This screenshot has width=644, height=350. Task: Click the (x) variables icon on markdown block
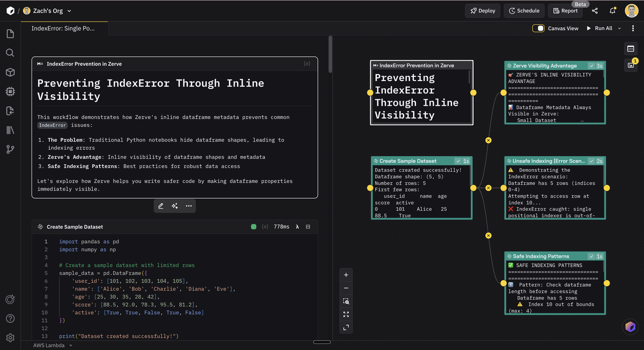pyautogui.click(x=307, y=64)
